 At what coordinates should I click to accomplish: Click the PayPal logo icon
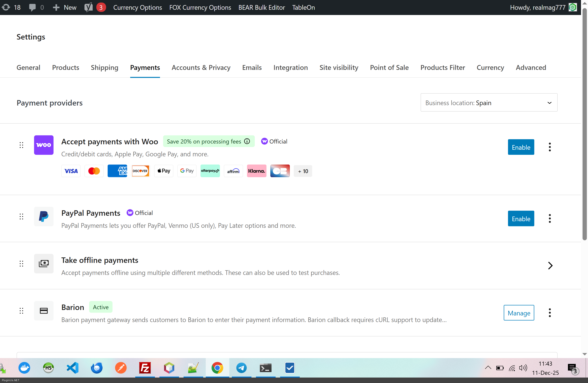(43, 217)
